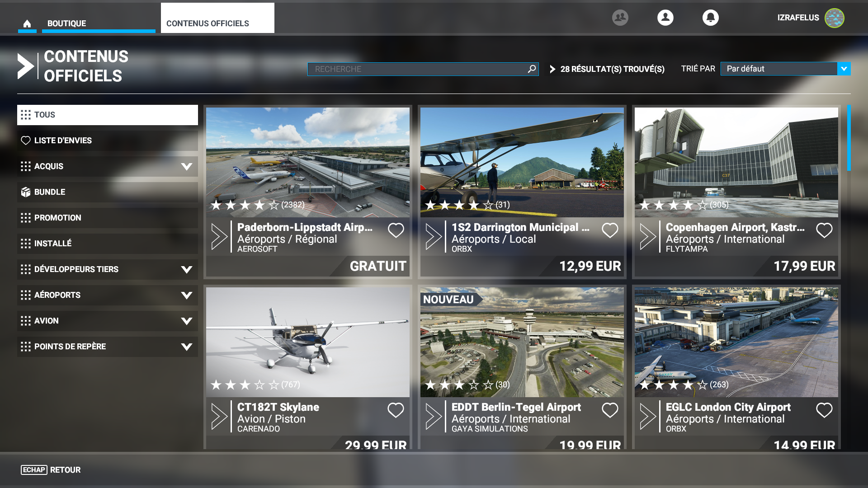Screen dimensions: 868x488
Task: Open the Liste d'envies filter
Action: pos(108,141)
